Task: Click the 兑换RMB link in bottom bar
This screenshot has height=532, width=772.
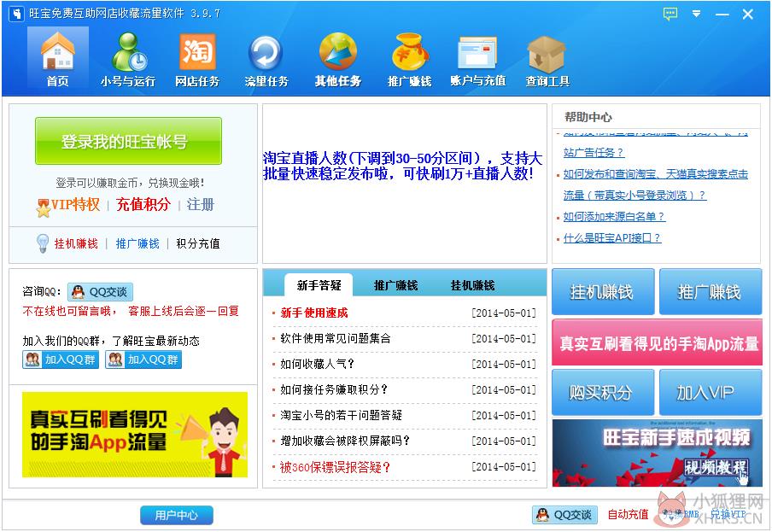Action: pos(681,515)
